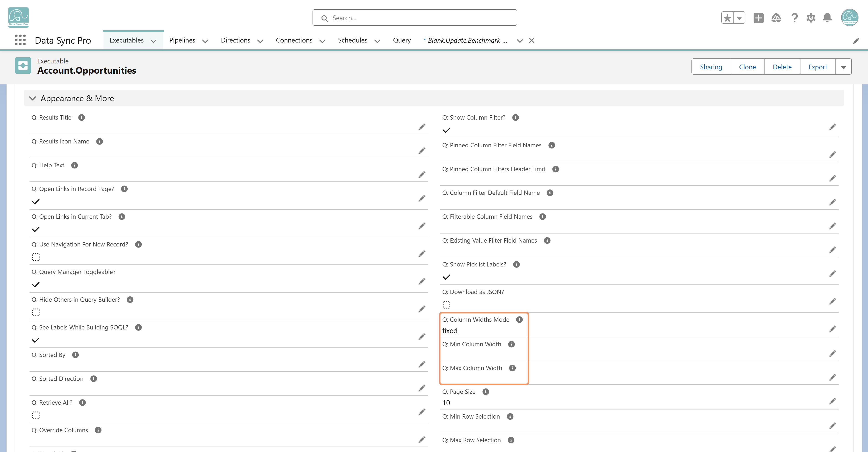Click the Clone button

click(x=747, y=67)
